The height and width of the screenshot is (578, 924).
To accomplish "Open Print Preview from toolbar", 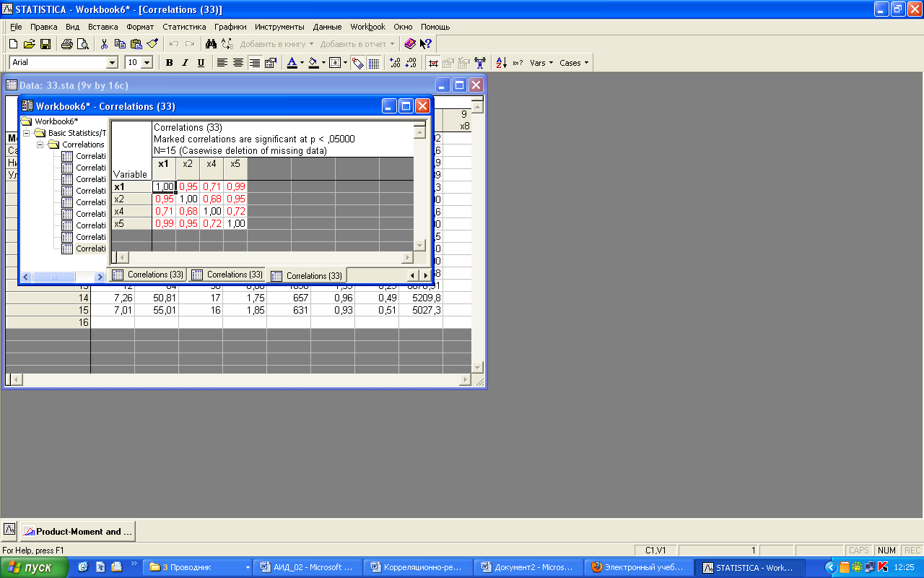I will coord(83,44).
